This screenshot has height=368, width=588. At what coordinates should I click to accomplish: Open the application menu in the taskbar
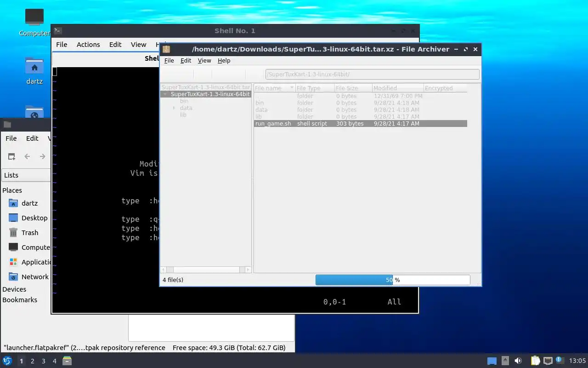point(7,361)
